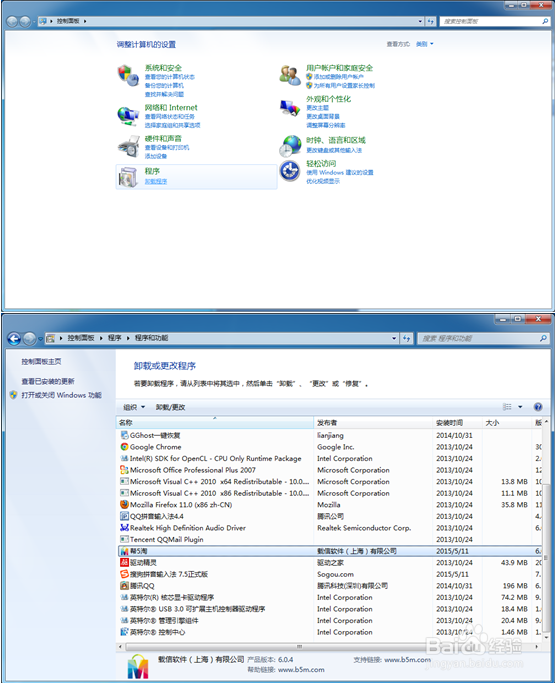Click the 帮5淘 program icon in list
Screen dimensions: 555x683
(x=124, y=551)
